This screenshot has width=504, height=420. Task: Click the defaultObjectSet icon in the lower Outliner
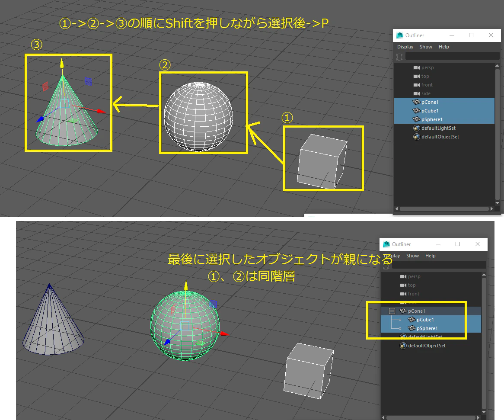[x=403, y=346]
